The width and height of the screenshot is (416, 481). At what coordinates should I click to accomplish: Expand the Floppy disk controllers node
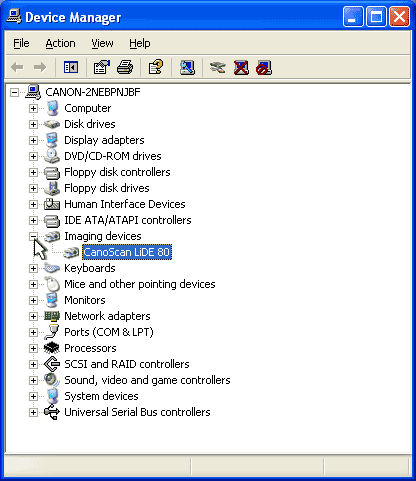pos(33,172)
